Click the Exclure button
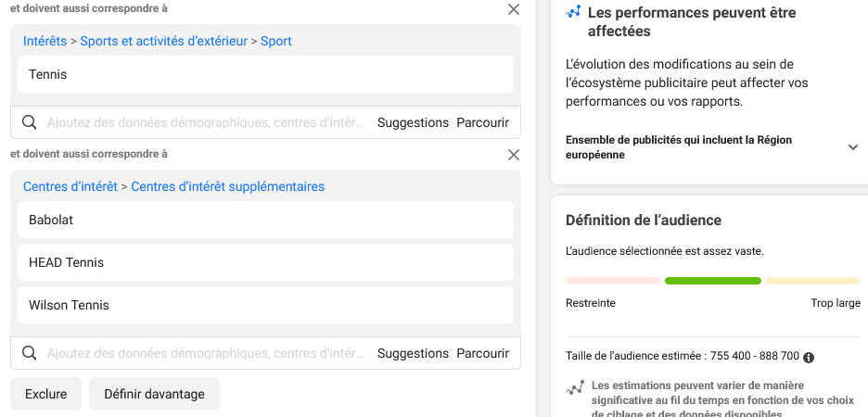 [x=46, y=394]
